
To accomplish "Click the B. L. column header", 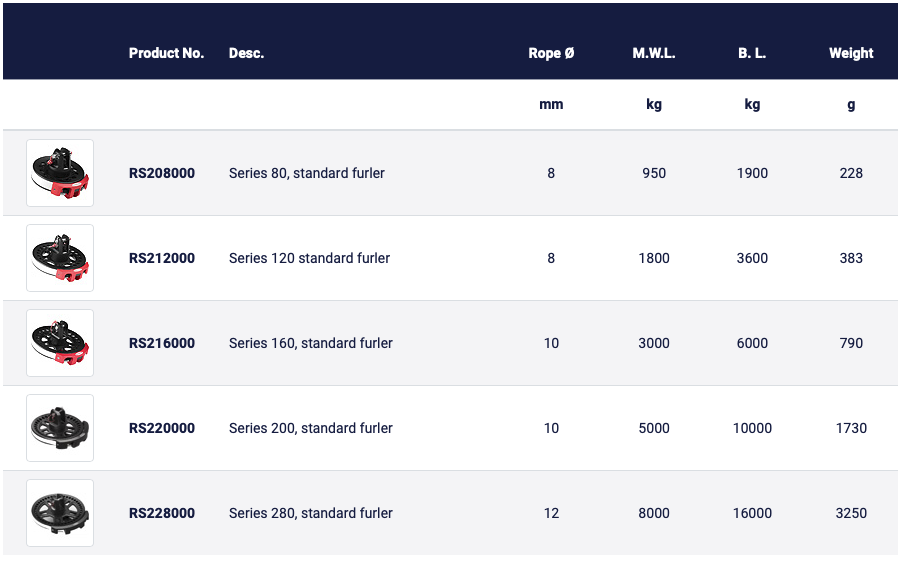I will (752, 53).
